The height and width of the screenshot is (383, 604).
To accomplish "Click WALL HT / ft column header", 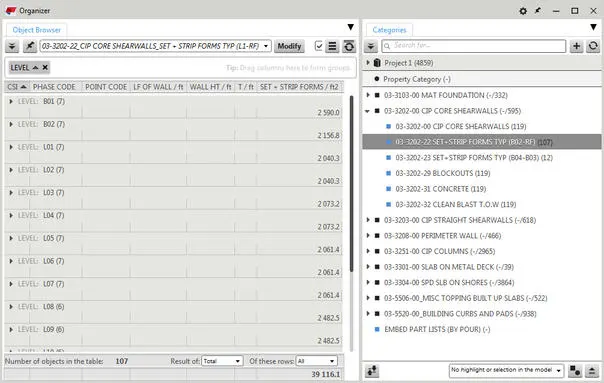I will pos(210,87).
